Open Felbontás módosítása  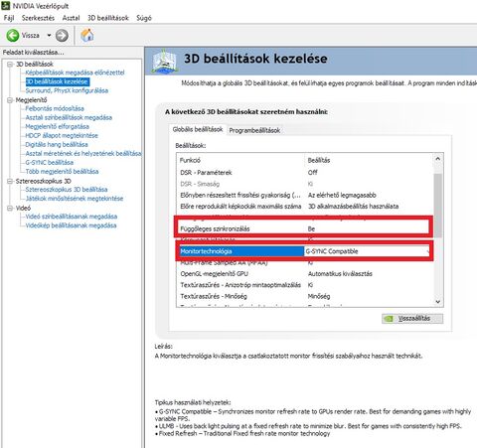tap(55, 108)
